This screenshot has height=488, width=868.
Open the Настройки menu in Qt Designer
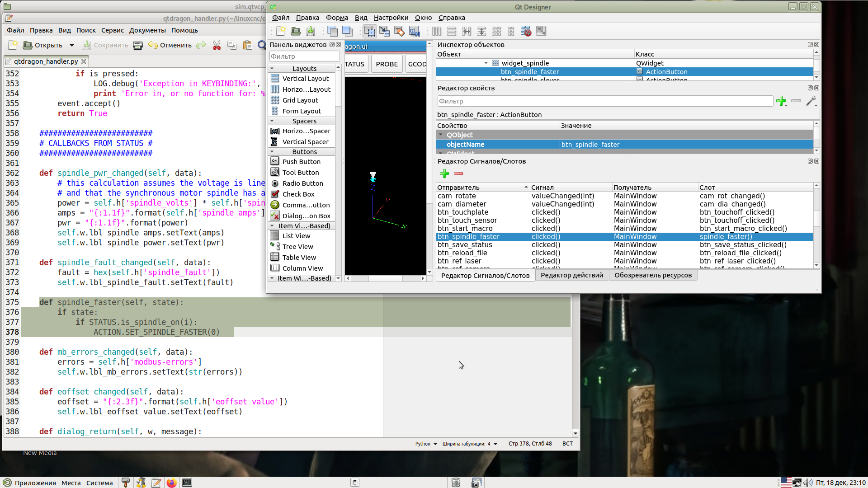tap(391, 18)
